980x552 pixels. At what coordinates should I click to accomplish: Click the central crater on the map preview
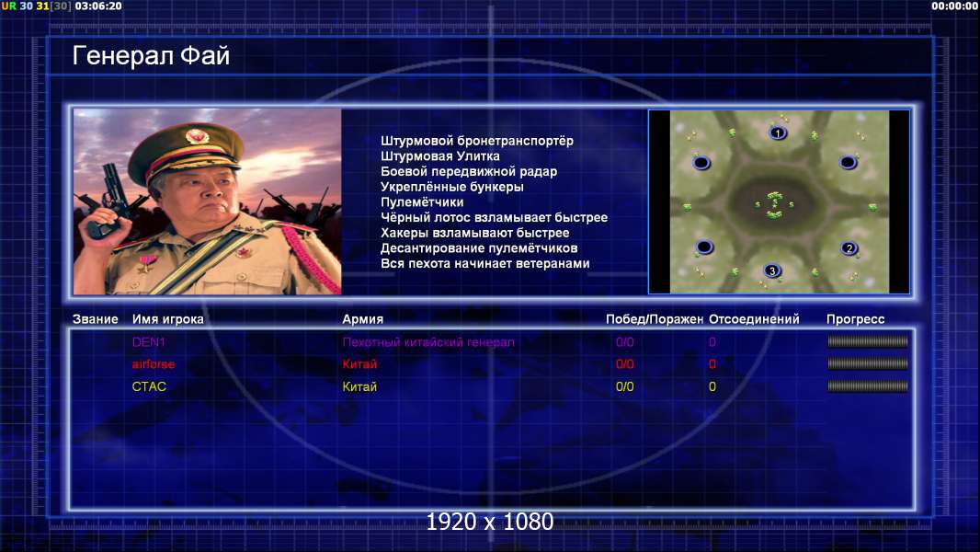click(775, 203)
